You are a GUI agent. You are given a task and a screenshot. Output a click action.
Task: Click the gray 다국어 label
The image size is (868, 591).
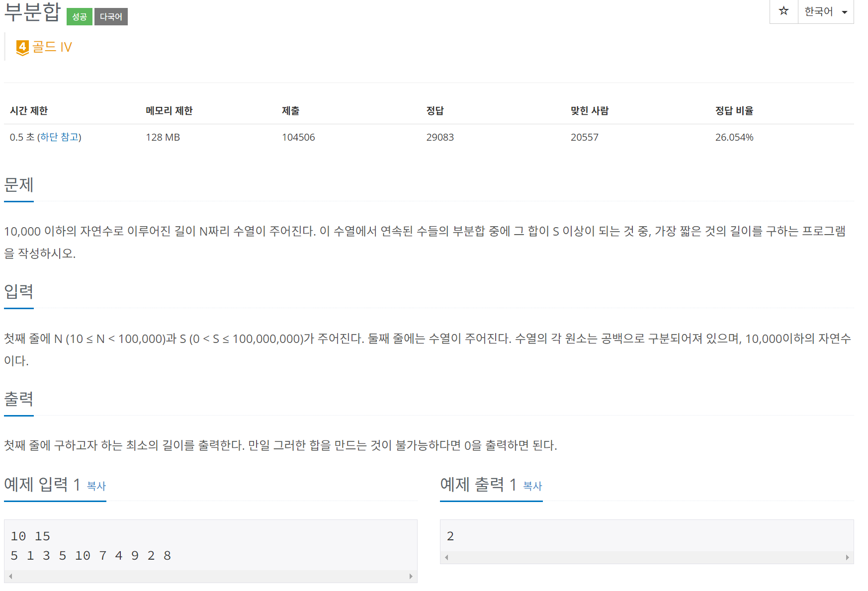(111, 17)
